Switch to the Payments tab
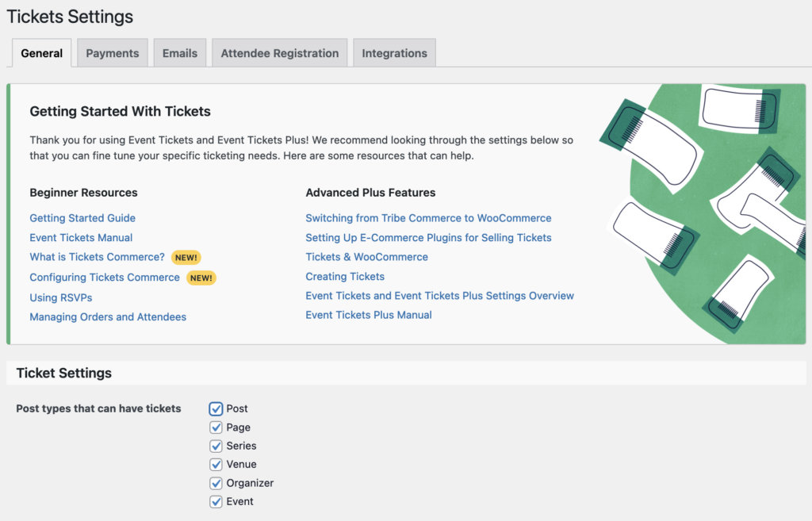 (112, 53)
